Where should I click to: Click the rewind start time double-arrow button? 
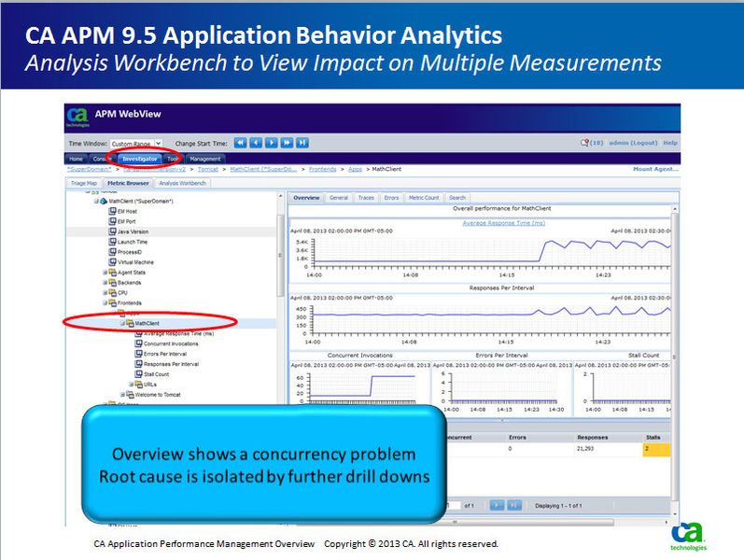coord(241,143)
